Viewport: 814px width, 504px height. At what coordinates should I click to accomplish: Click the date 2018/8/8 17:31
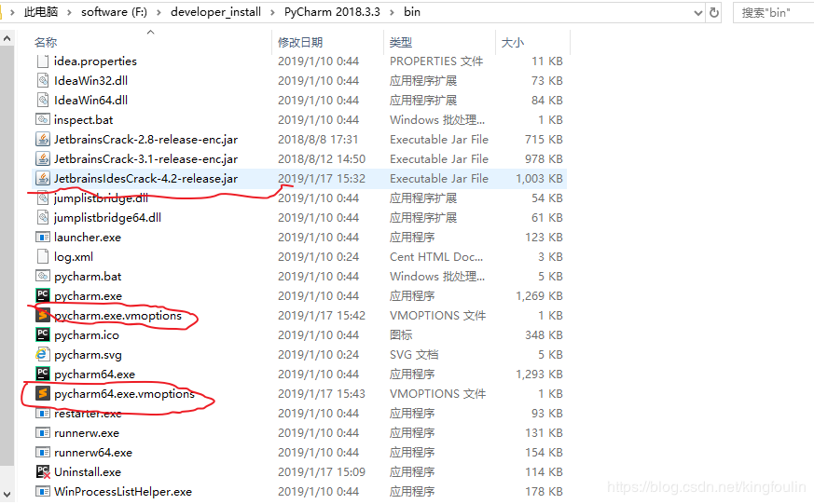(318, 140)
